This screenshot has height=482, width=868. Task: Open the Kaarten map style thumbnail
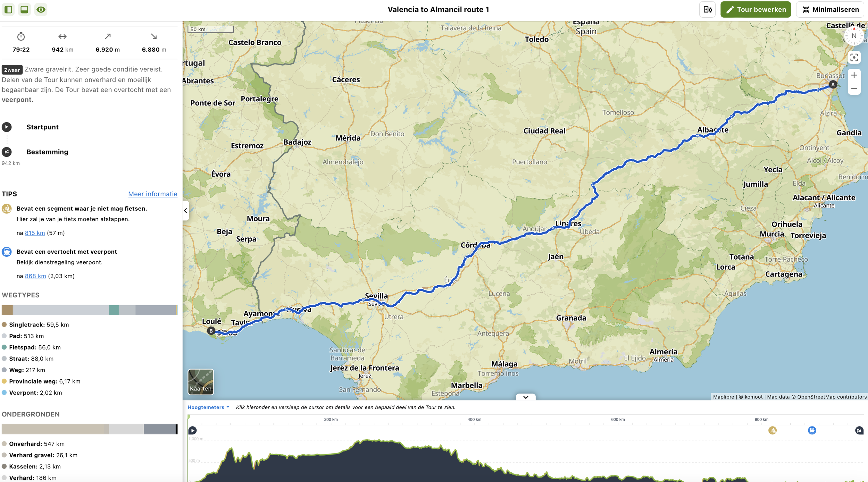tap(201, 382)
